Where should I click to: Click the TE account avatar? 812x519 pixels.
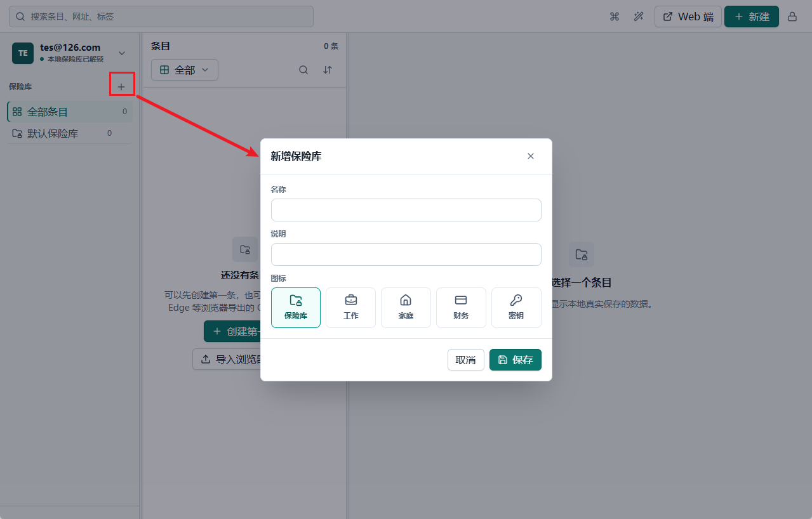click(x=23, y=53)
